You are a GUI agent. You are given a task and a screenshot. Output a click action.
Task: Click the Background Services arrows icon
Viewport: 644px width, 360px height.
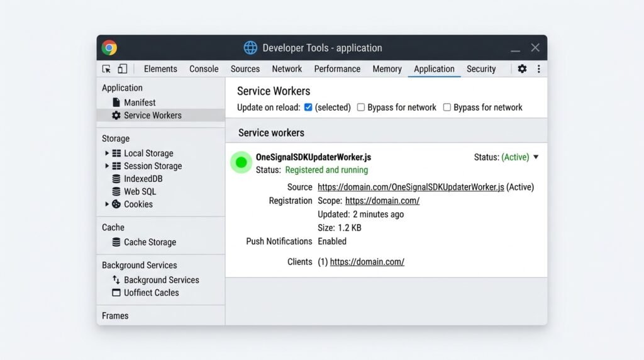(116, 280)
